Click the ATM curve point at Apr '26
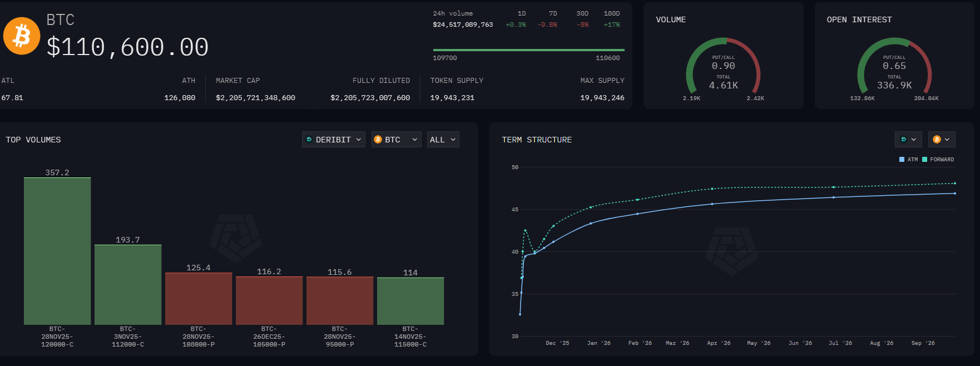Screen dimensions: 980x366 click(x=712, y=204)
